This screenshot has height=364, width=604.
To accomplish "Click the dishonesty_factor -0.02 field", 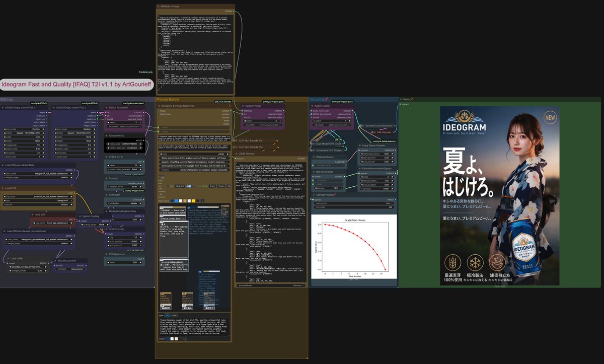I will tap(377, 154).
